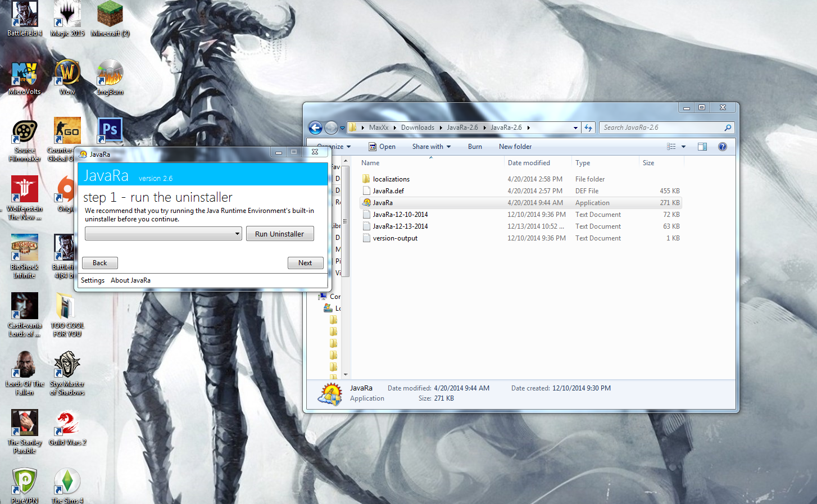Click Next in the JavaRa wizard
817x504 pixels.
point(305,263)
